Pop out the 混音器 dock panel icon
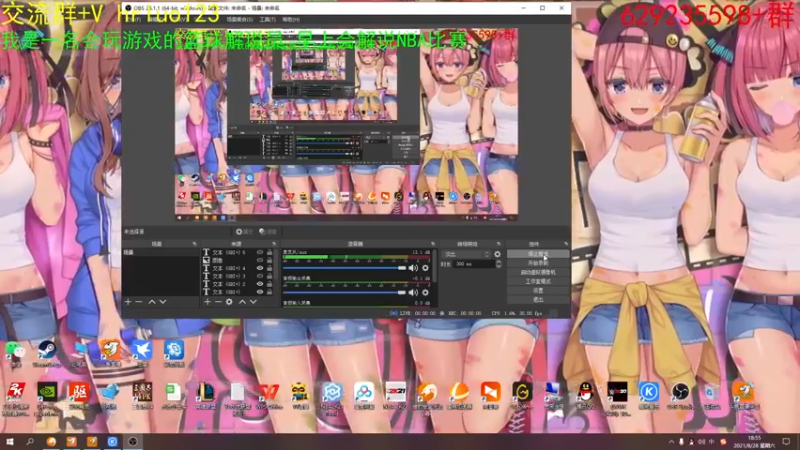Viewport: 800px width, 450px height. click(433, 244)
